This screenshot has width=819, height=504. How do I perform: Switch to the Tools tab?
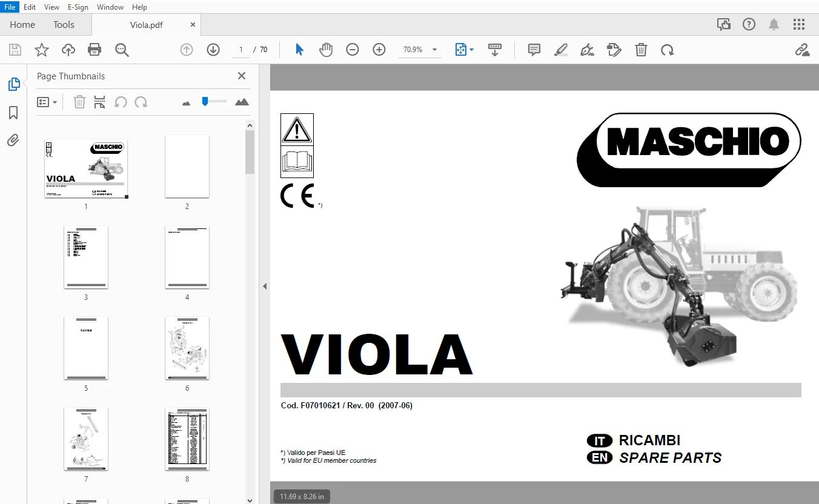click(x=64, y=25)
